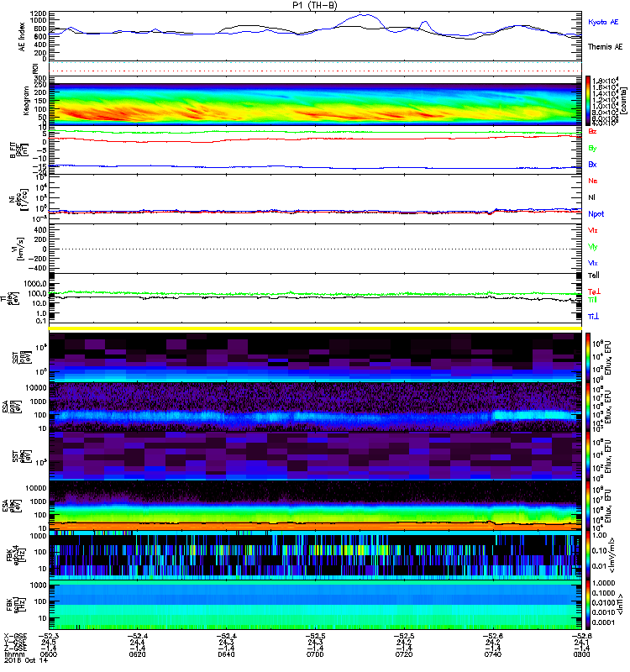This screenshot has height=672, width=630.
Task: Click the 0600 time tick label
Action: [49, 654]
